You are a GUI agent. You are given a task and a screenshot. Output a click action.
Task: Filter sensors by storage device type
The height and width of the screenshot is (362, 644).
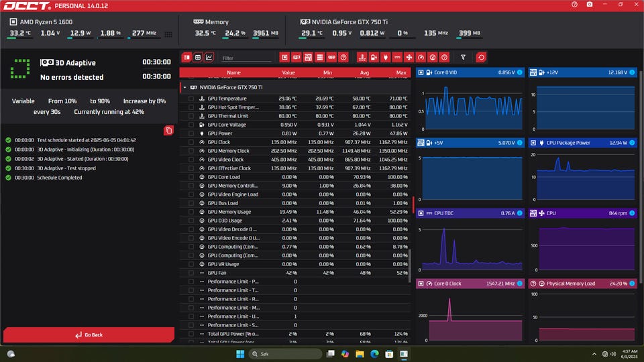pyautogui.click(x=320, y=58)
